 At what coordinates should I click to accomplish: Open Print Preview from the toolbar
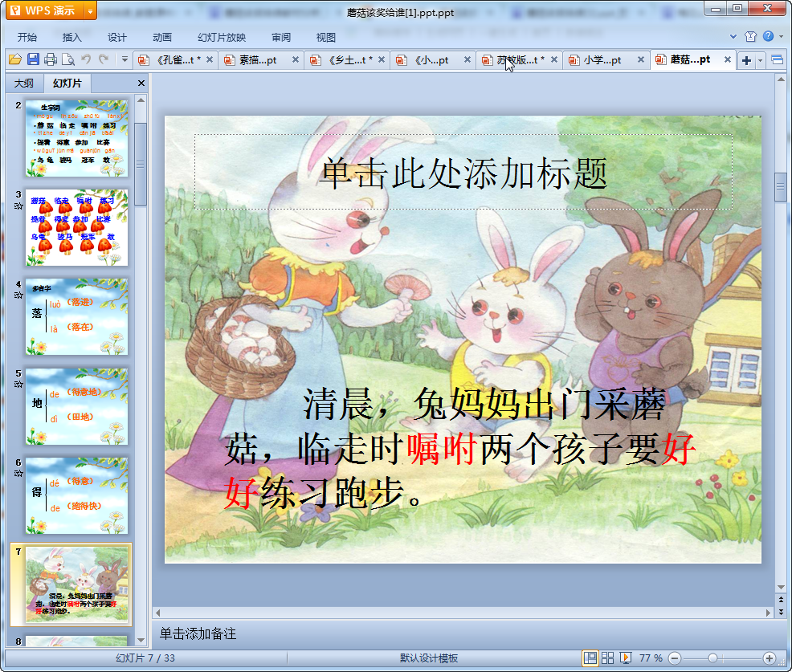tap(68, 59)
